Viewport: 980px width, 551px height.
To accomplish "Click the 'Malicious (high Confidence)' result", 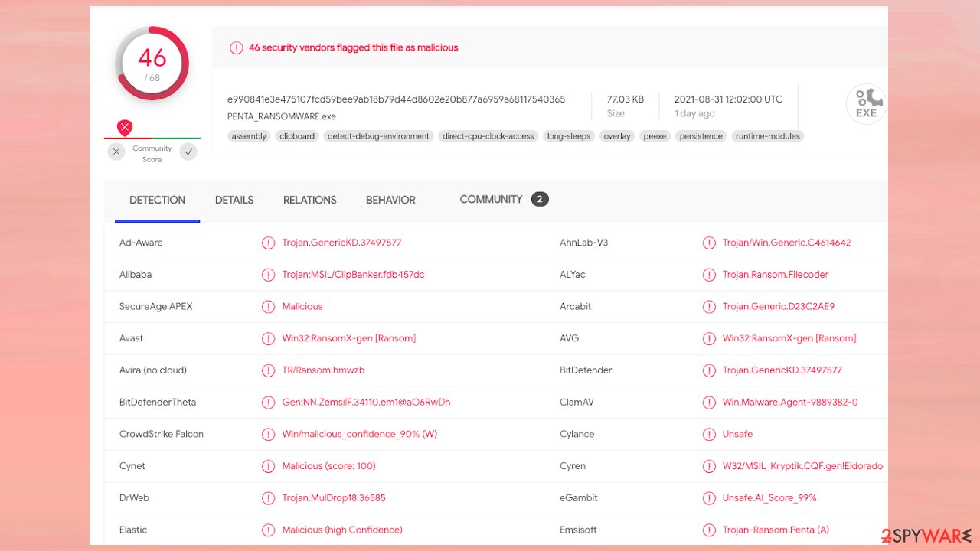I will click(x=342, y=530).
